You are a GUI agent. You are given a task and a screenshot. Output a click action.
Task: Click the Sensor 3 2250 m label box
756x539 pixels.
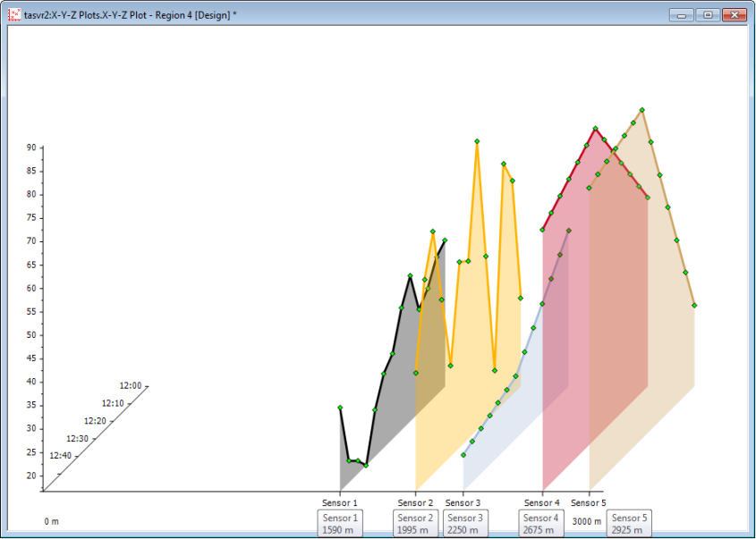[x=465, y=525]
